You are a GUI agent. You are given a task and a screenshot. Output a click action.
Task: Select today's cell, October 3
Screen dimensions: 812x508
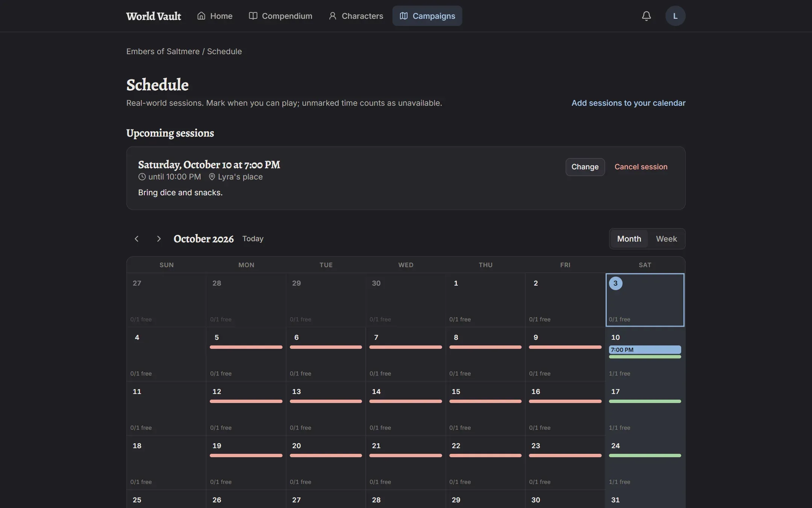(645, 300)
